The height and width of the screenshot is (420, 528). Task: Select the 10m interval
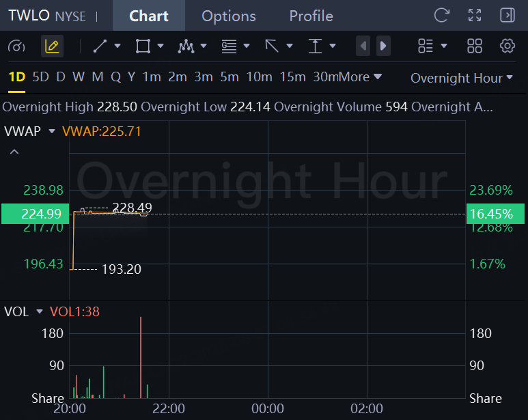260,77
